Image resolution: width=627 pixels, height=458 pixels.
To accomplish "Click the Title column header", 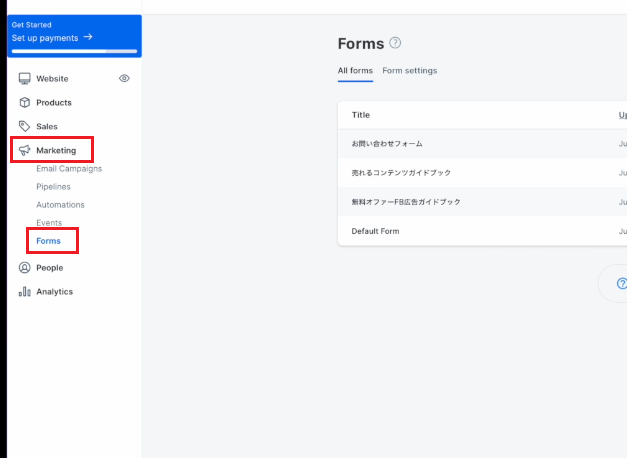I will tap(361, 115).
